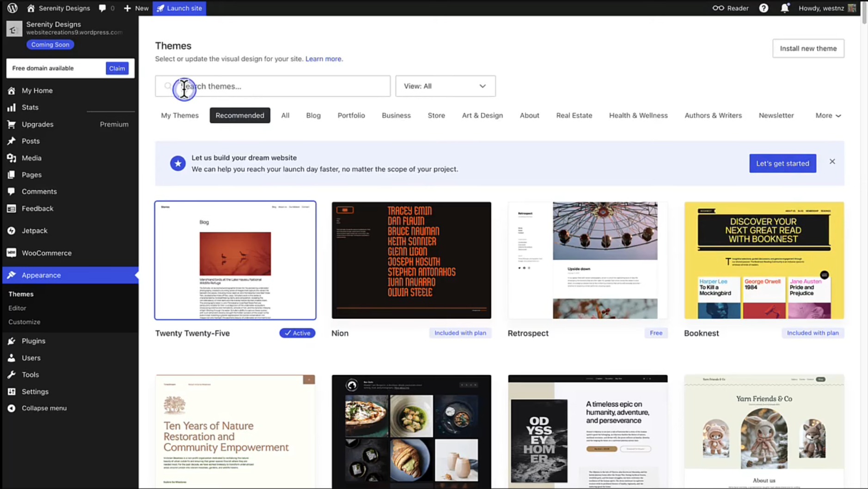Click the Media icon in sidebar

12,158
